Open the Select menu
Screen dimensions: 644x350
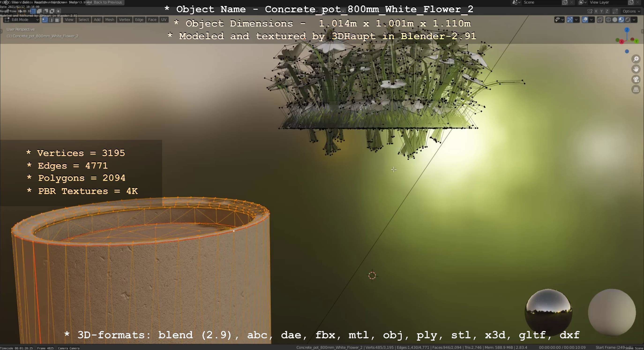83,20
